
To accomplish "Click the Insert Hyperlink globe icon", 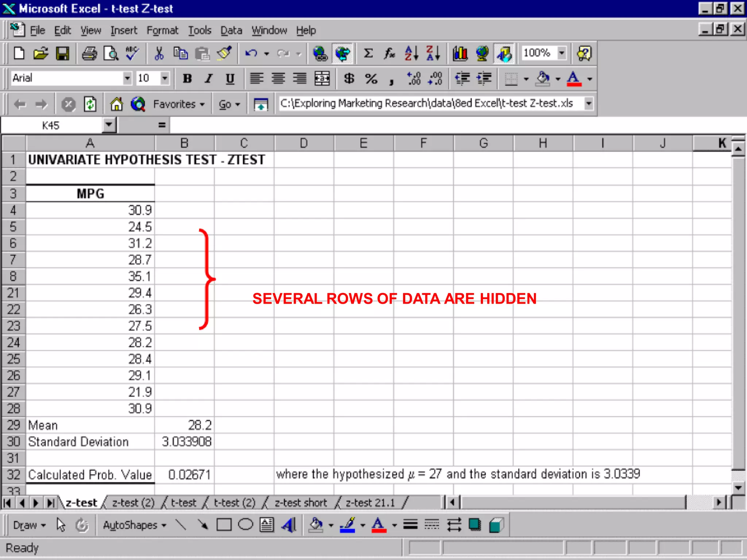I will click(x=320, y=54).
